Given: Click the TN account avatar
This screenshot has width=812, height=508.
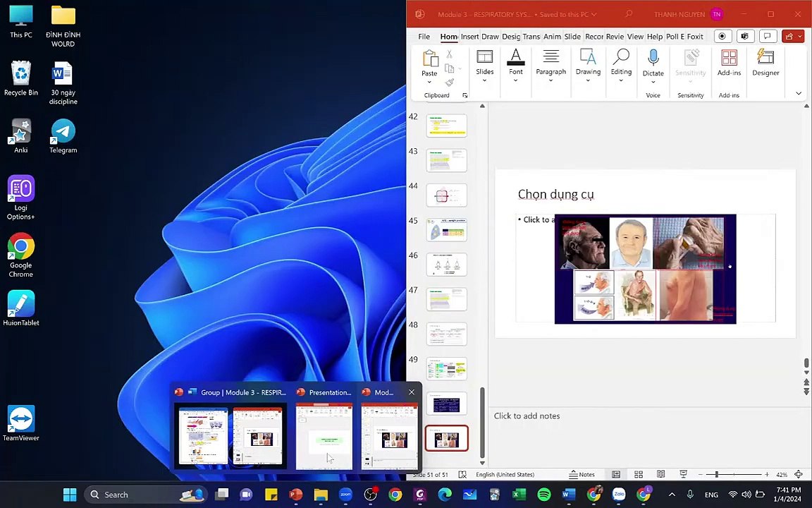Looking at the screenshot, I should tap(717, 14).
